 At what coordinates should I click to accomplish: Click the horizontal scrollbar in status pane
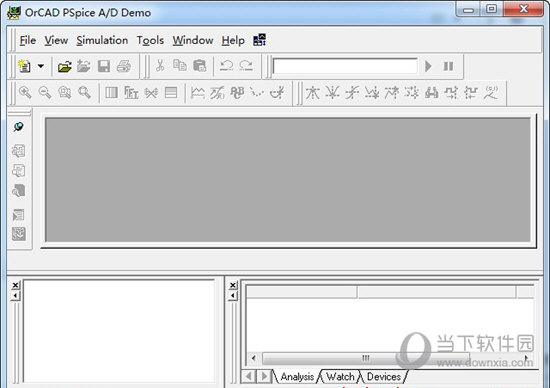tap(390, 358)
